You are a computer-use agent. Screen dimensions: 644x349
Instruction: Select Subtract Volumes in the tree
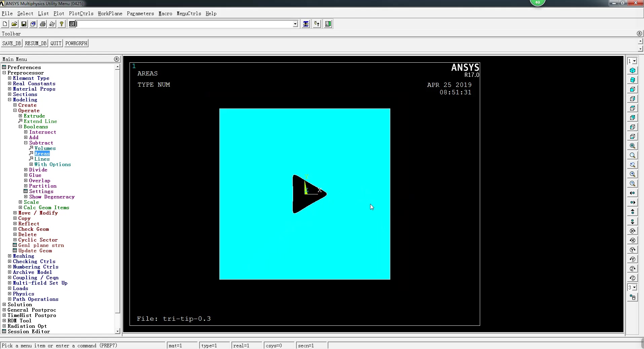[45, 148]
